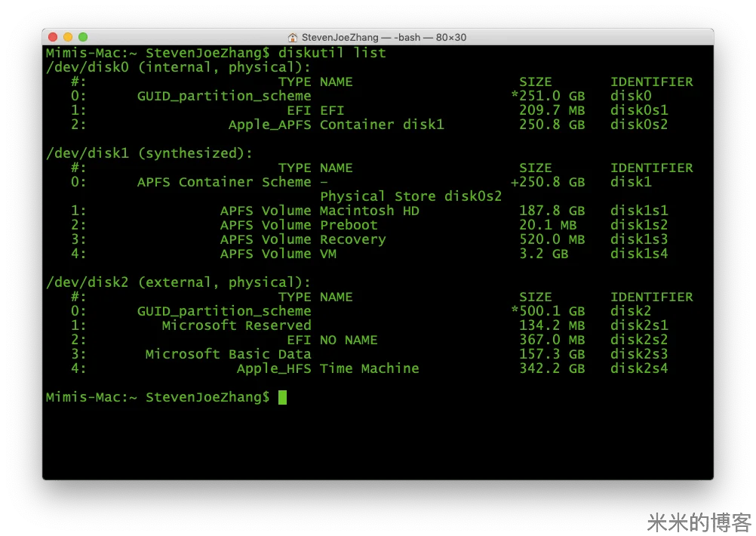Minimize the Terminal using the yellow button
This screenshot has width=756, height=536.
point(68,37)
